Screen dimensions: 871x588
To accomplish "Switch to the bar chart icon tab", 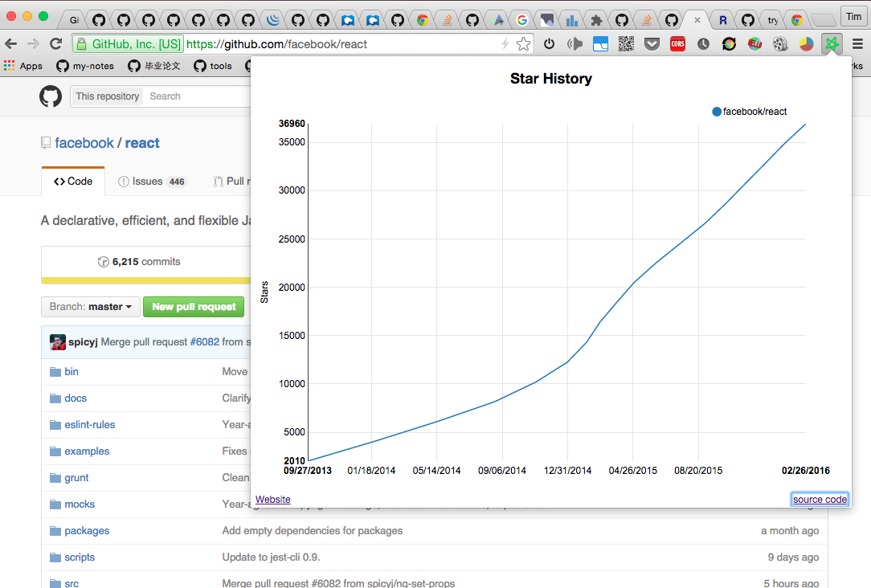I will click(571, 21).
